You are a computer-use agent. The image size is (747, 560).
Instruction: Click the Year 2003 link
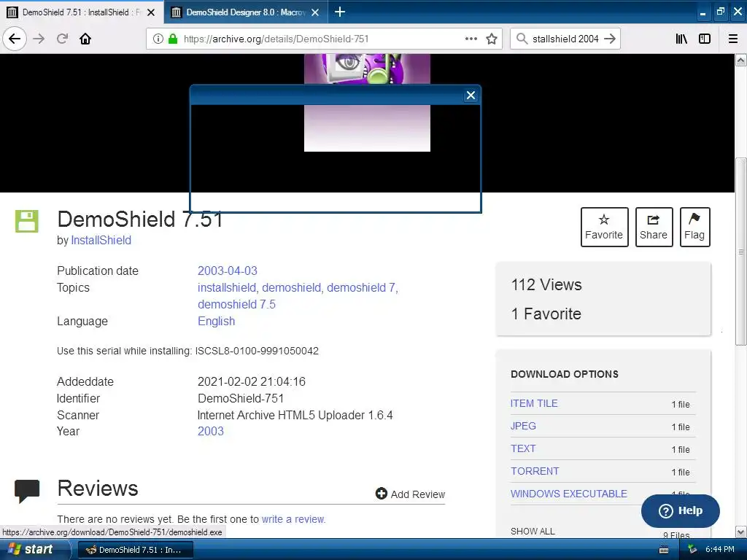pos(211,431)
